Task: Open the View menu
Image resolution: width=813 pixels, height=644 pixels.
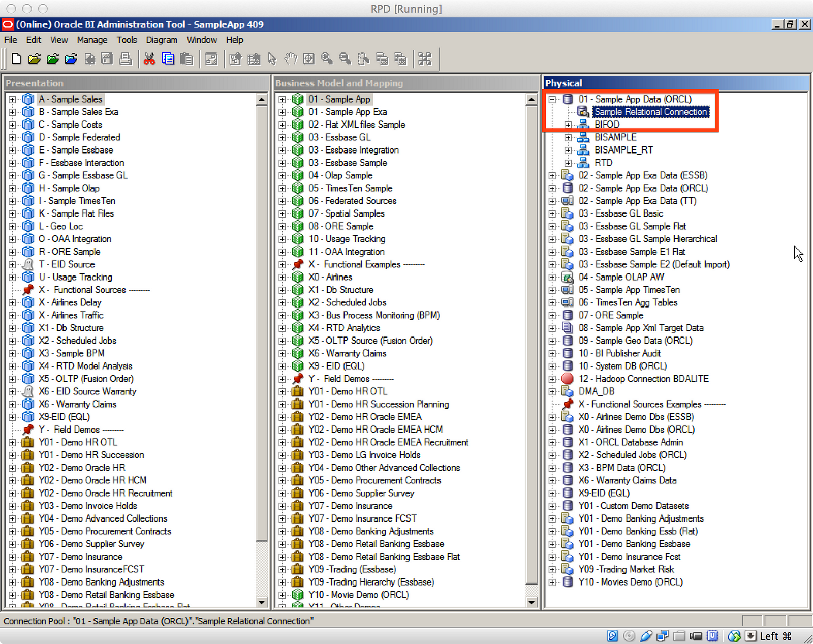Action: tap(59, 40)
